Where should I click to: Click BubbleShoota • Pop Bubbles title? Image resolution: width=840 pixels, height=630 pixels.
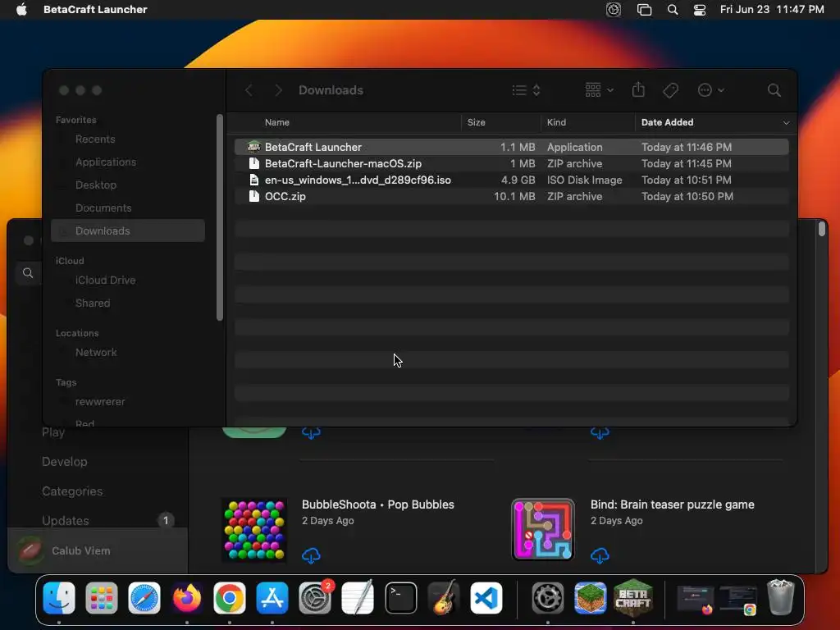(x=377, y=504)
